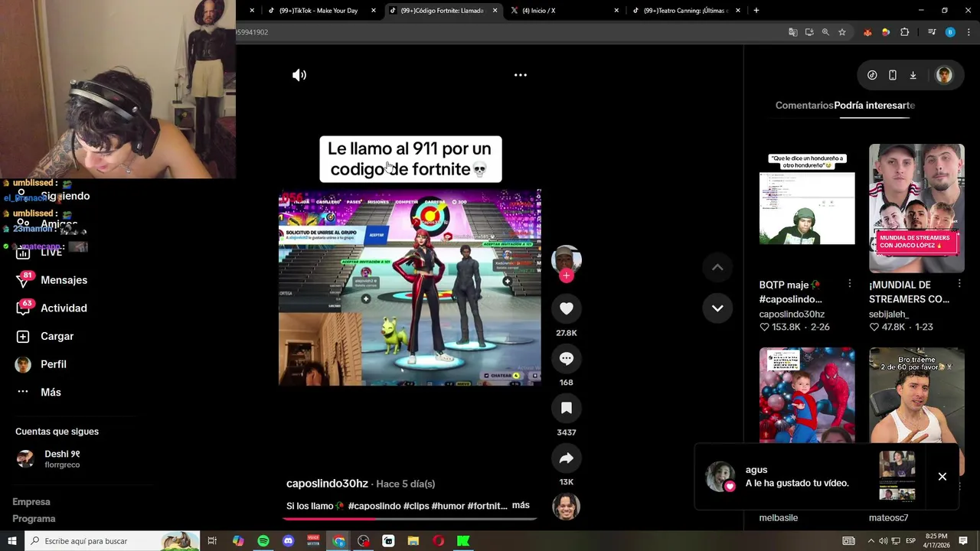Go to the previous video with up chevron
Image resolution: width=980 pixels, height=551 pixels.
pos(717,267)
